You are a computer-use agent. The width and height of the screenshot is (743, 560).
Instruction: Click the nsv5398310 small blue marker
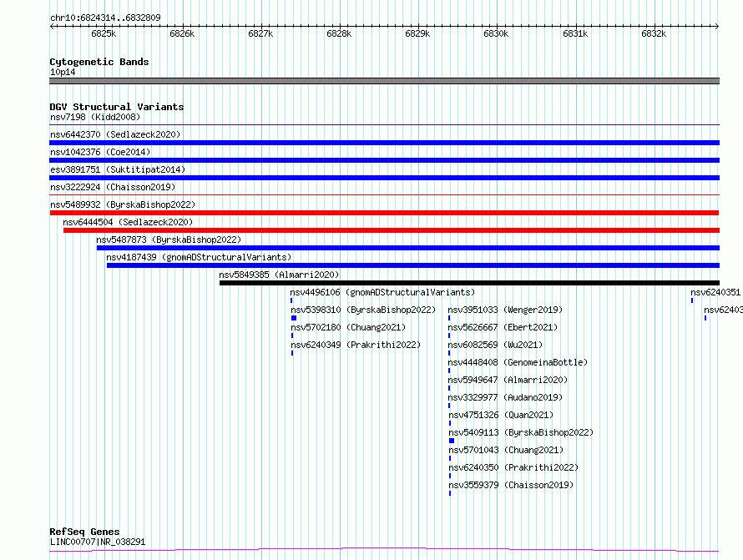[x=294, y=318]
